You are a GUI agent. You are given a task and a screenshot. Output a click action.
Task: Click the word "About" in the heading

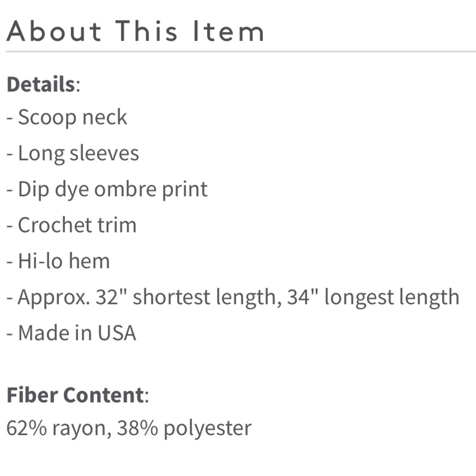tap(54, 31)
